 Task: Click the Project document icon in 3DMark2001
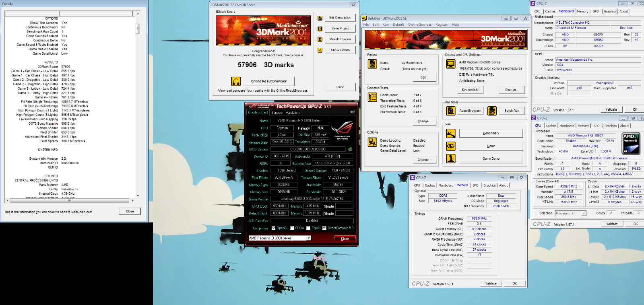[372, 64]
